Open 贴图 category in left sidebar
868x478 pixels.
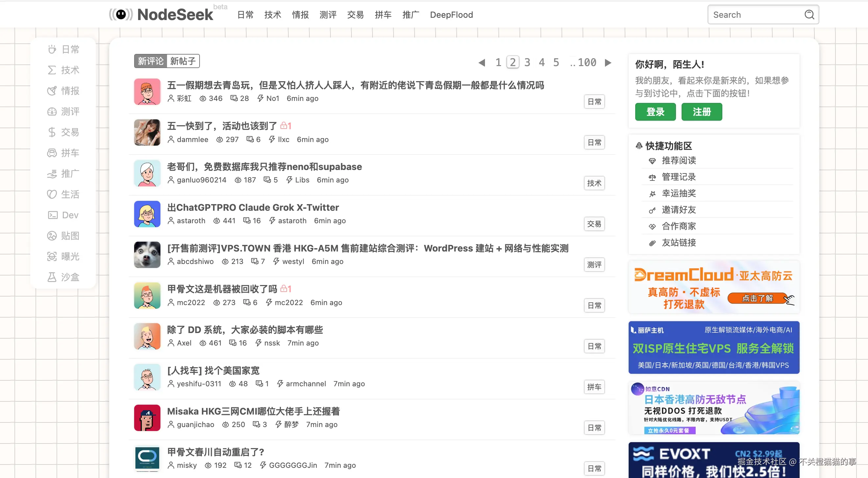pos(63,236)
